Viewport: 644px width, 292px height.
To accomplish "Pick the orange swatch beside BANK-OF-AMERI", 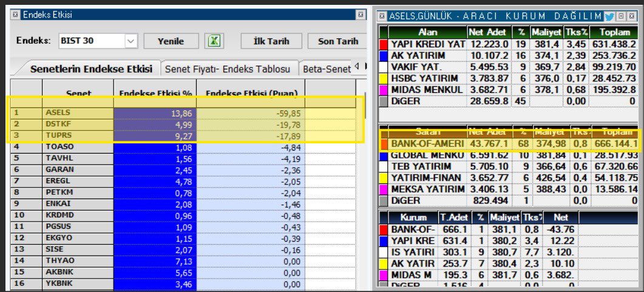I will click(x=384, y=144).
